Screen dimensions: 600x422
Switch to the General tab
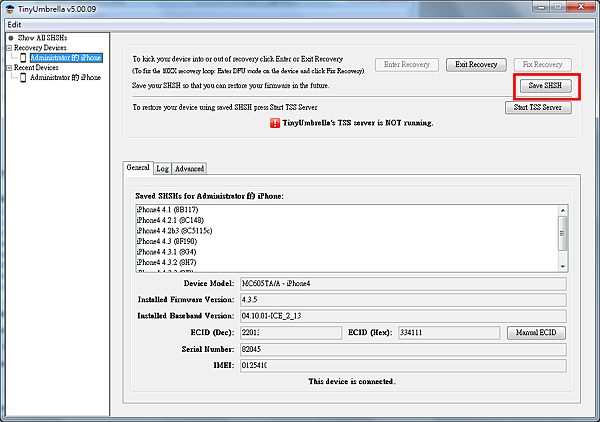138,168
